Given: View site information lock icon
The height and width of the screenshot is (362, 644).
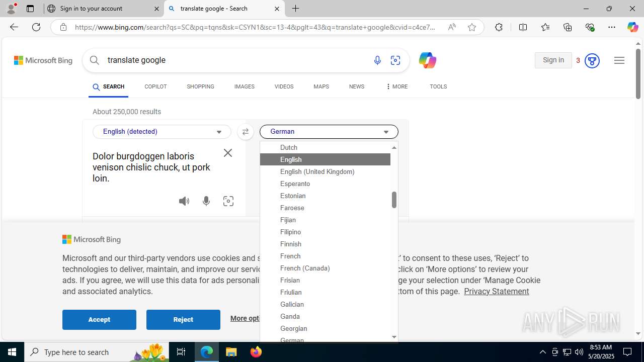Looking at the screenshot, I should coord(63,27).
